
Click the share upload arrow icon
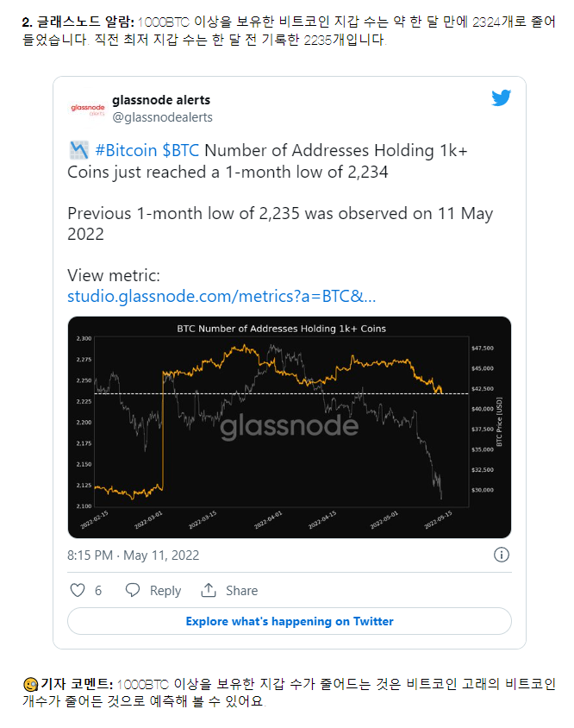pos(209,590)
